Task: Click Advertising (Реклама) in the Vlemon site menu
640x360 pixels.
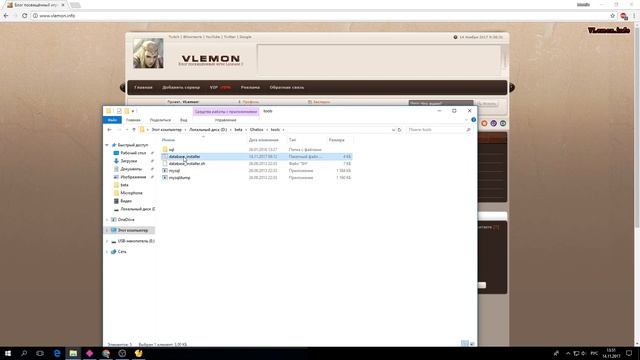Action: (x=250, y=87)
